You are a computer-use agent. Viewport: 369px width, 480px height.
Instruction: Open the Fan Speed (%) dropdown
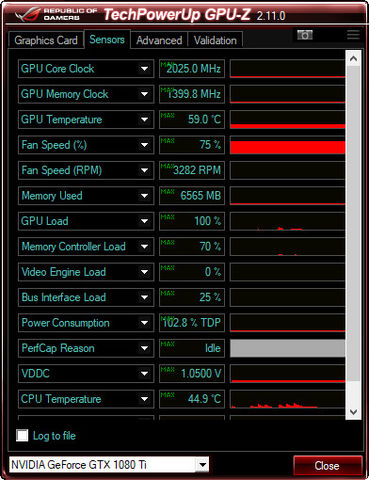tap(144, 145)
